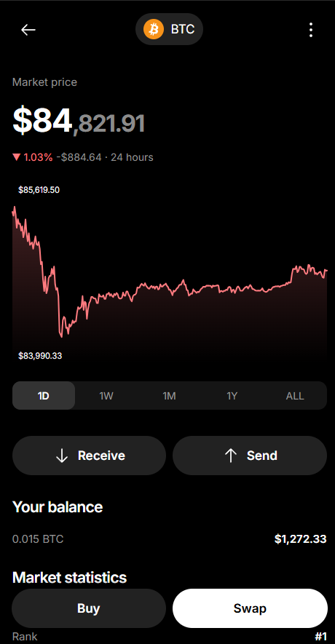
Task: Click the lowest dip on the price chart
Action: 62,336
